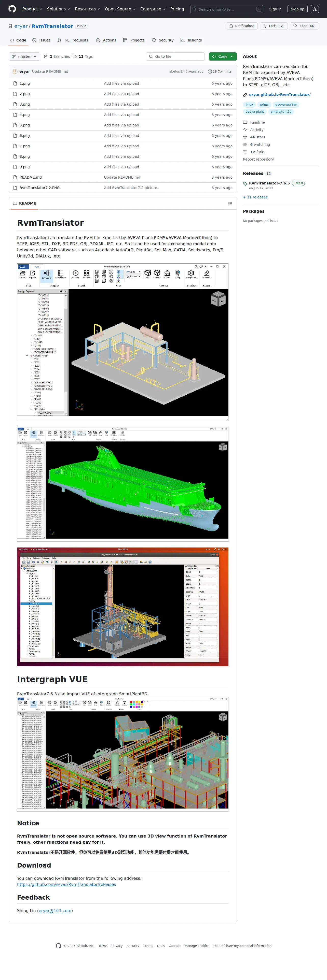Open commit hash abebac8
This screenshot has width=327, height=980.
[176, 71]
